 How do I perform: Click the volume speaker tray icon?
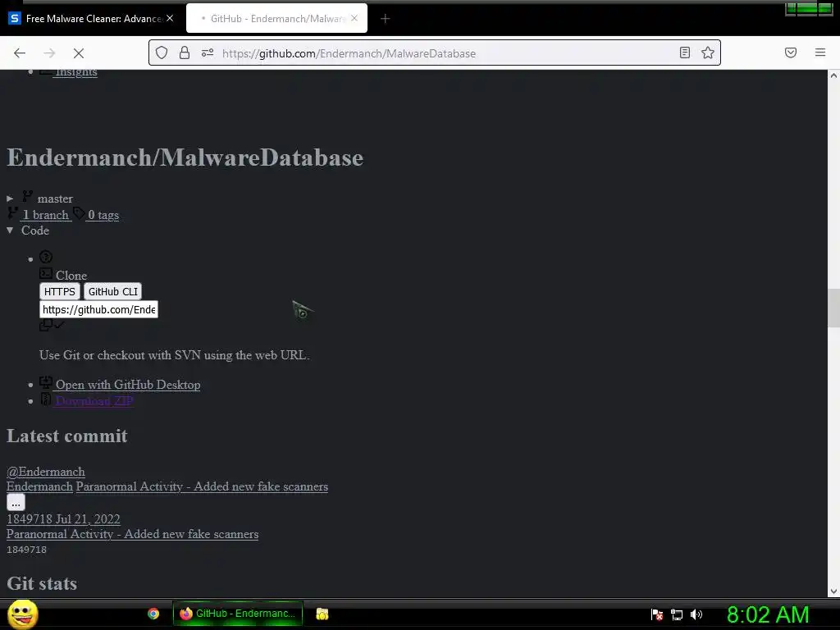point(696,614)
